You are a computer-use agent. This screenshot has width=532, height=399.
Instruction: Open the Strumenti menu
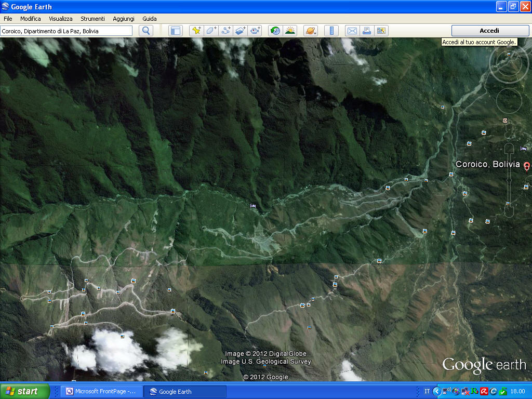tap(92, 19)
